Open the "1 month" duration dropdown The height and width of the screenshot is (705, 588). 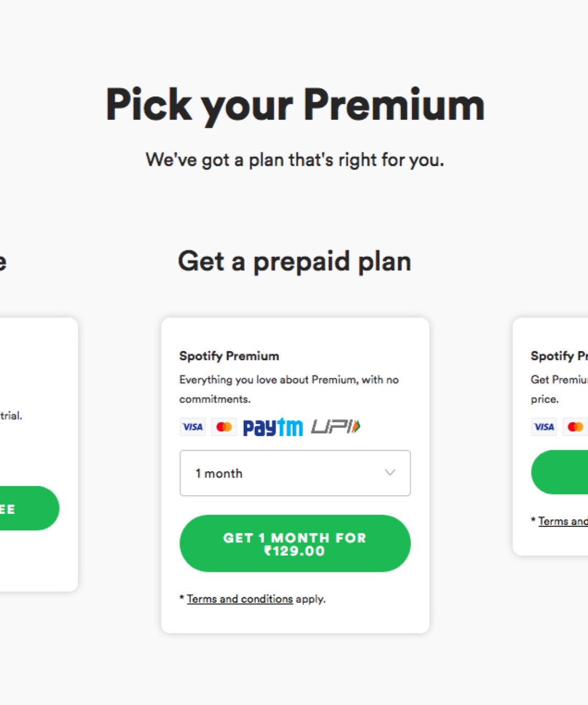click(x=295, y=473)
